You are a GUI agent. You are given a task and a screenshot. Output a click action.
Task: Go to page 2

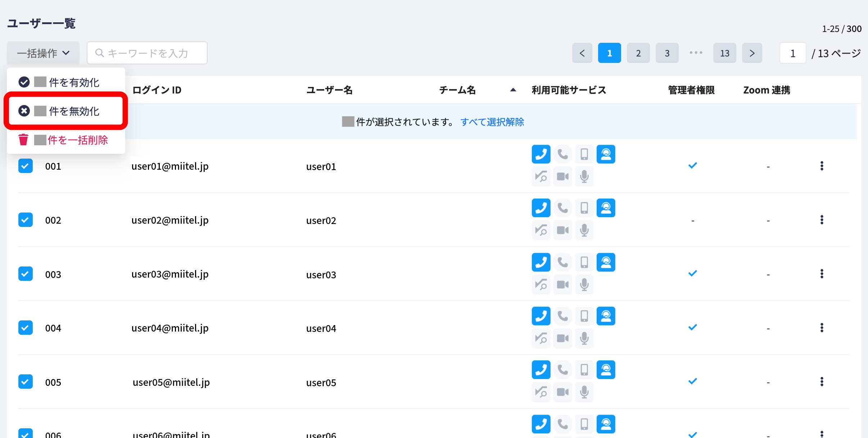click(x=638, y=53)
